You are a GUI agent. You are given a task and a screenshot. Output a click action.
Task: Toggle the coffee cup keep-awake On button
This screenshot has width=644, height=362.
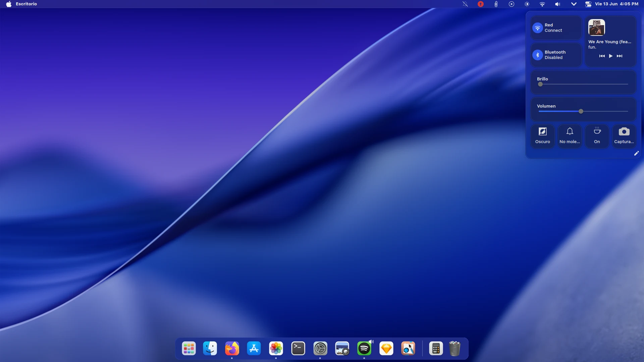click(x=597, y=136)
